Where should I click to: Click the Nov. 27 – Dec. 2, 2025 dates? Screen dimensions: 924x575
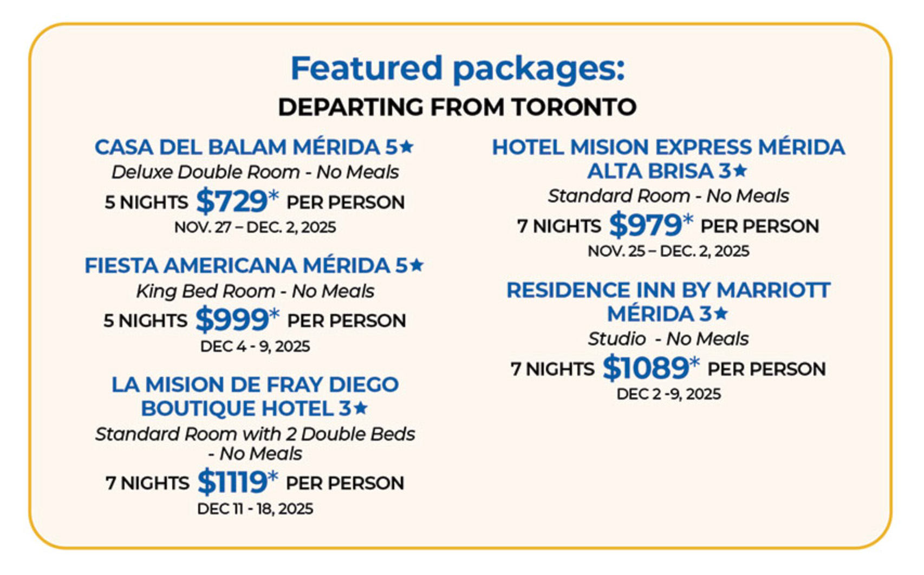pyautogui.click(x=255, y=227)
